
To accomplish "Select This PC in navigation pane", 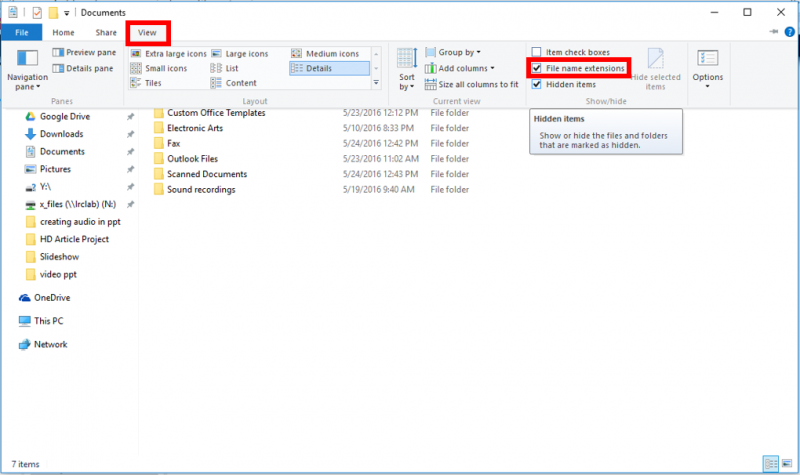I will [49, 321].
